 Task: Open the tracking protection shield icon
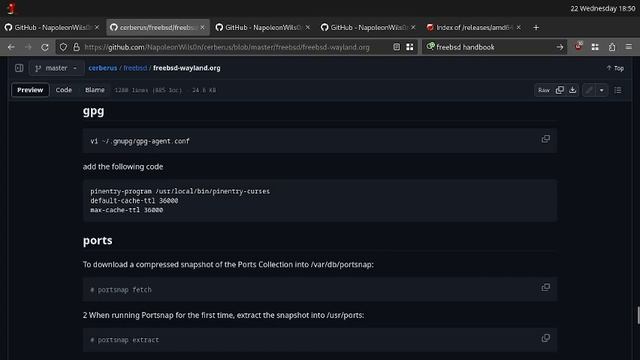coord(63,47)
